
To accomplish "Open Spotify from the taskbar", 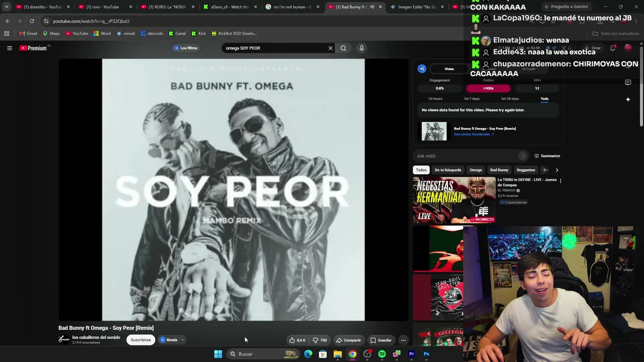I will pyautogui.click(x=382, y=354).
